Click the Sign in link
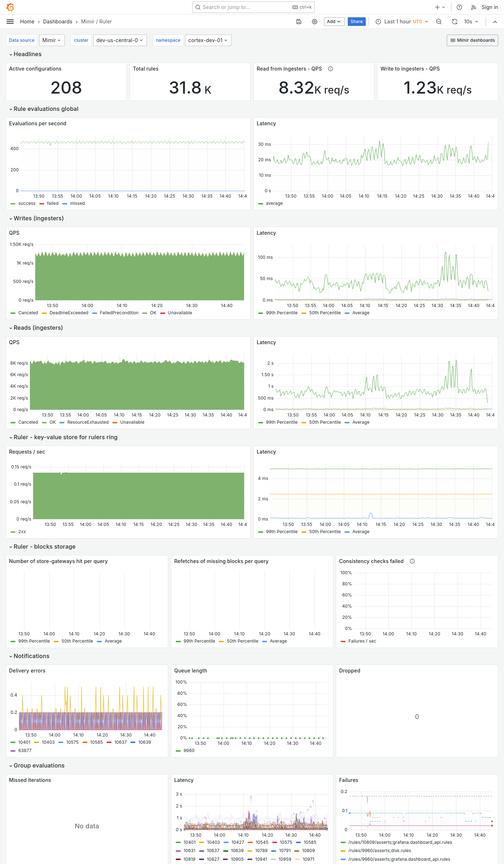Screen dimensions: 504x864 (x=490, y=7)
